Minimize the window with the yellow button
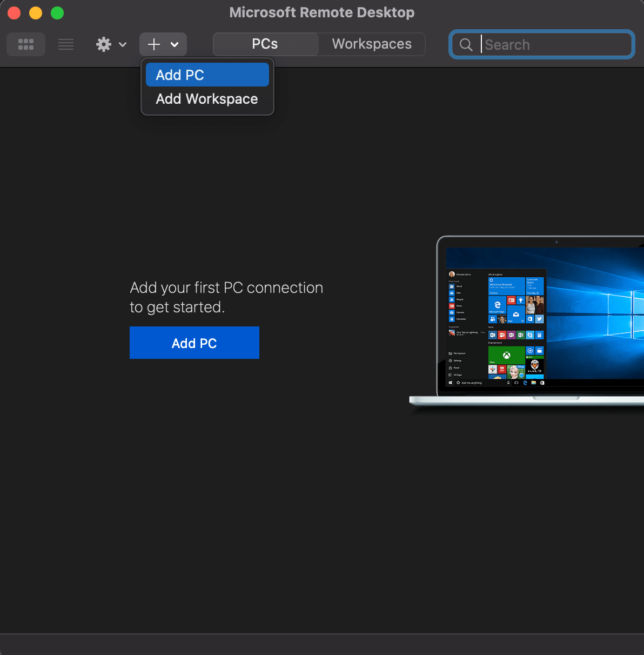Screen dimensions: 644x655 click(36, 13)
